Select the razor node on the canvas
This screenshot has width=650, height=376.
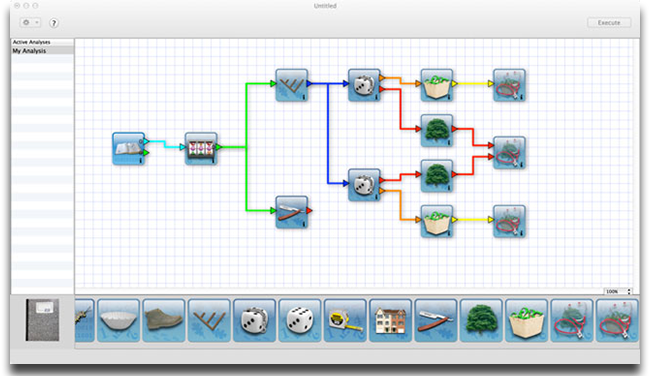291,212
